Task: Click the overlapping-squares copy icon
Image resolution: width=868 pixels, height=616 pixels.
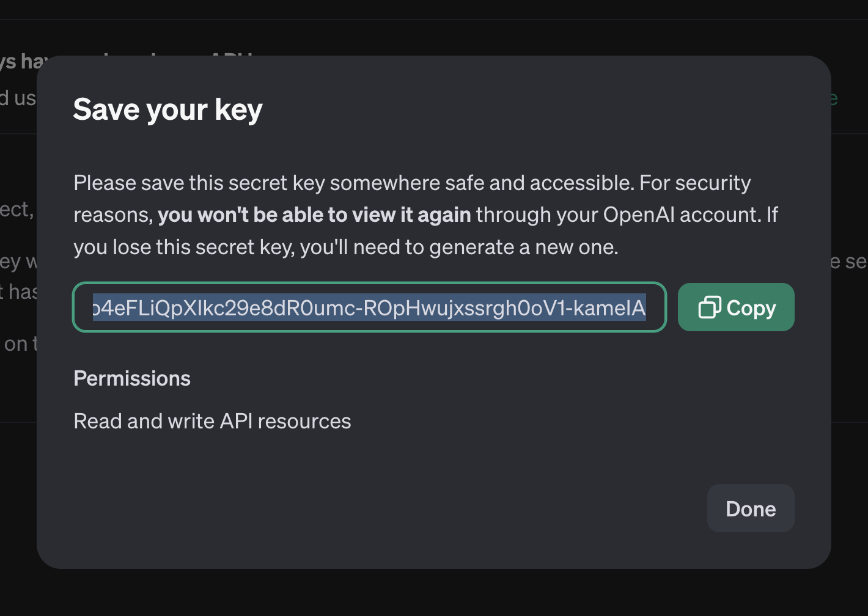Action: (x=710, y=307)
